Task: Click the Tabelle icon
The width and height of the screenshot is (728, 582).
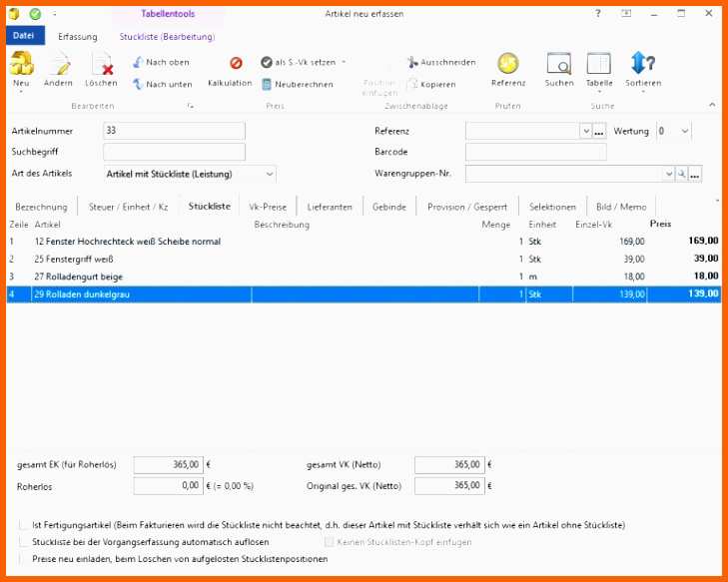Action: 599,64
